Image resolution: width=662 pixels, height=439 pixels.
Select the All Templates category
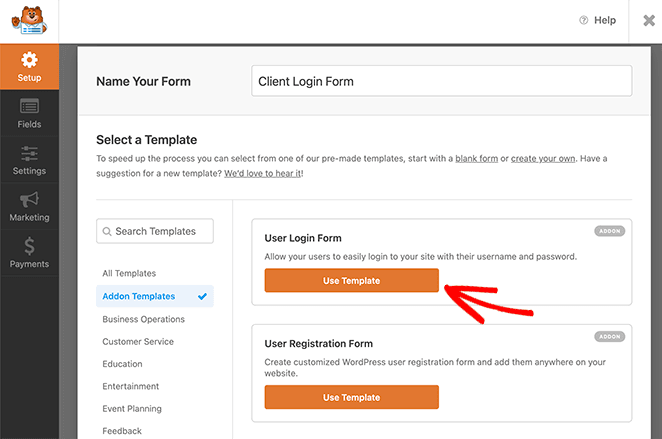point(129,273)
